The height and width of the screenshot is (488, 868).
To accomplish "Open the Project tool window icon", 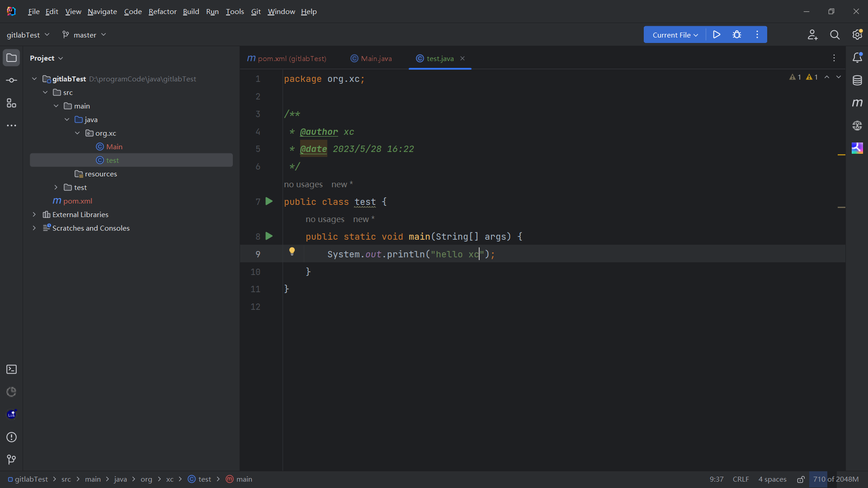I will point(11,58).
